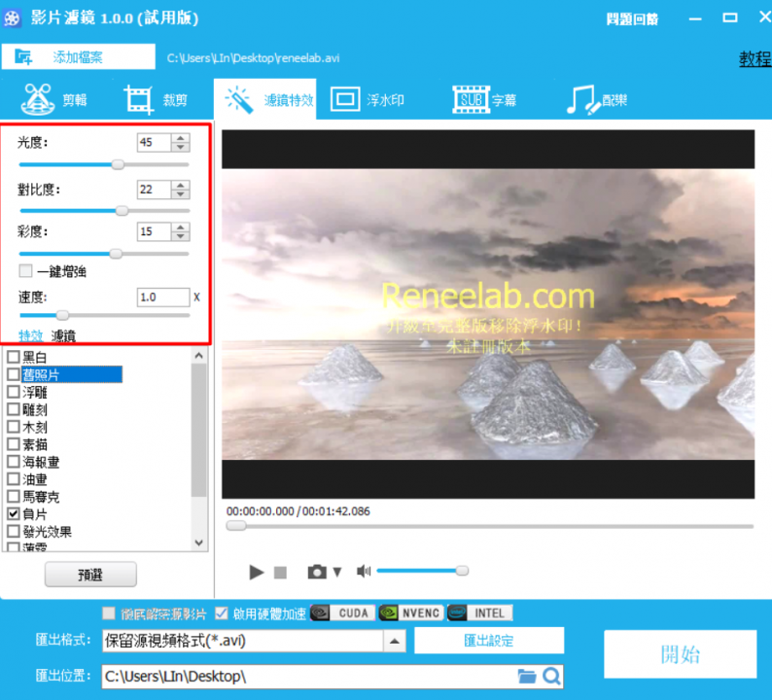Open the 浮水印 tab
The height and width of the screenshot is (700, 772).
tap(385, 100)
